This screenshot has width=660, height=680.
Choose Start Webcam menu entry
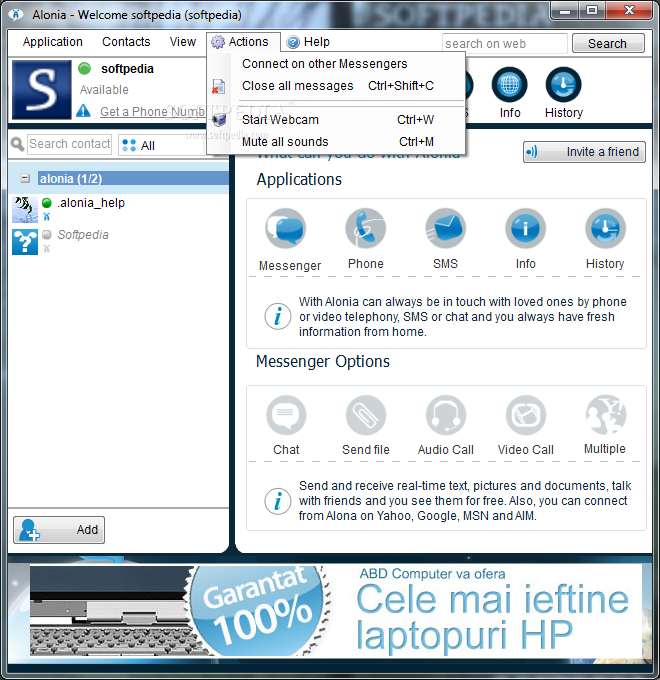pyautogui.click(x=336, y=120)
